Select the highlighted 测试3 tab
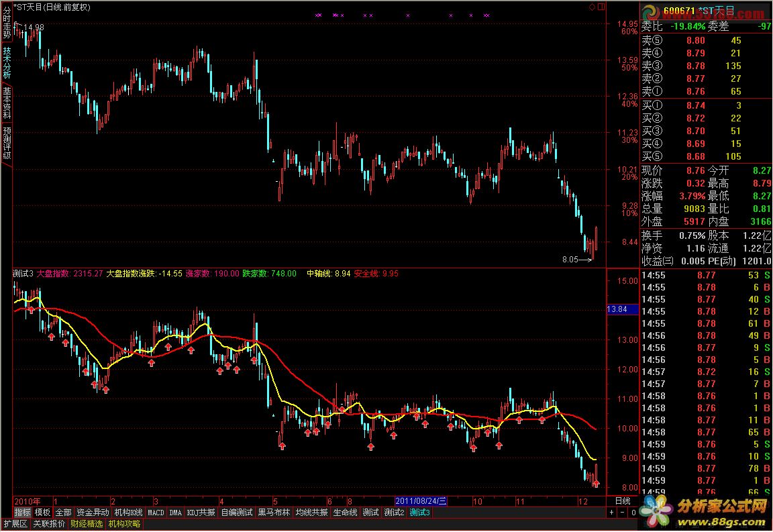 pyautogui.click(x=419, y=513)
